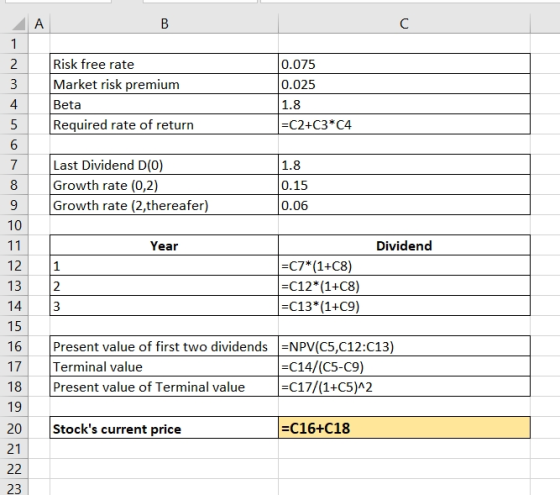Click the 'Last Dividend D(0)' cell
560x495 pixels.
tap(164, 165)
